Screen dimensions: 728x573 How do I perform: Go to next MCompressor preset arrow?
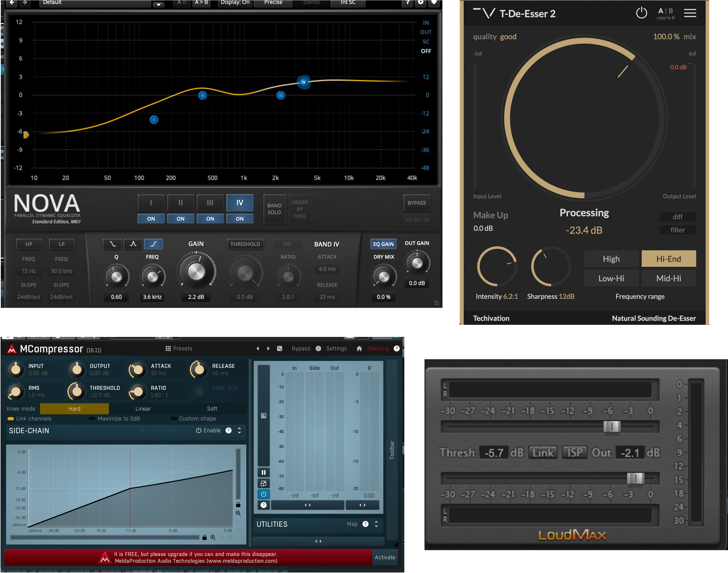[x=268, y=348]
